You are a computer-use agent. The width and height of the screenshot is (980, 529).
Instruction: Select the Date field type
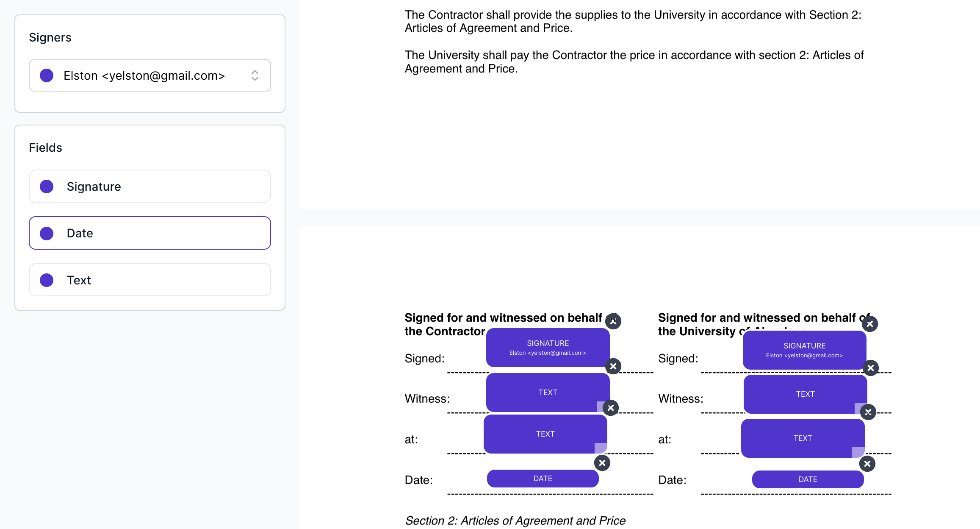coord(149,233)
